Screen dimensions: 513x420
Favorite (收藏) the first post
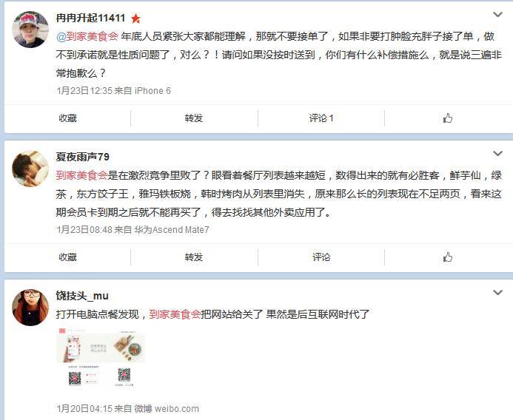click(x=67, y=118)
